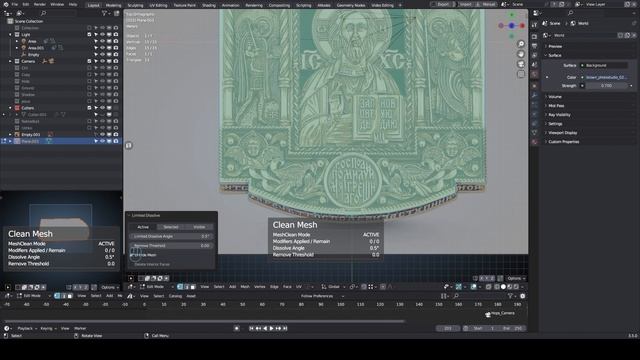Switch to Sculpting workspace tab
This screenshot has width=640, height=360.
[x=135, y=5]
